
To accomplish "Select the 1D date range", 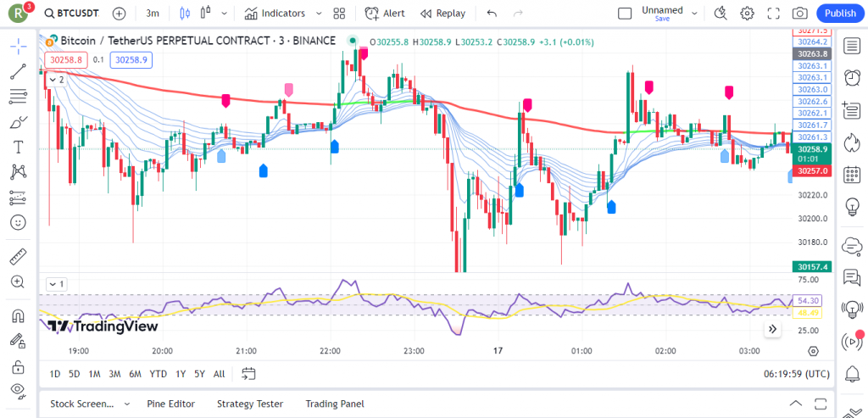I will 55,374.
